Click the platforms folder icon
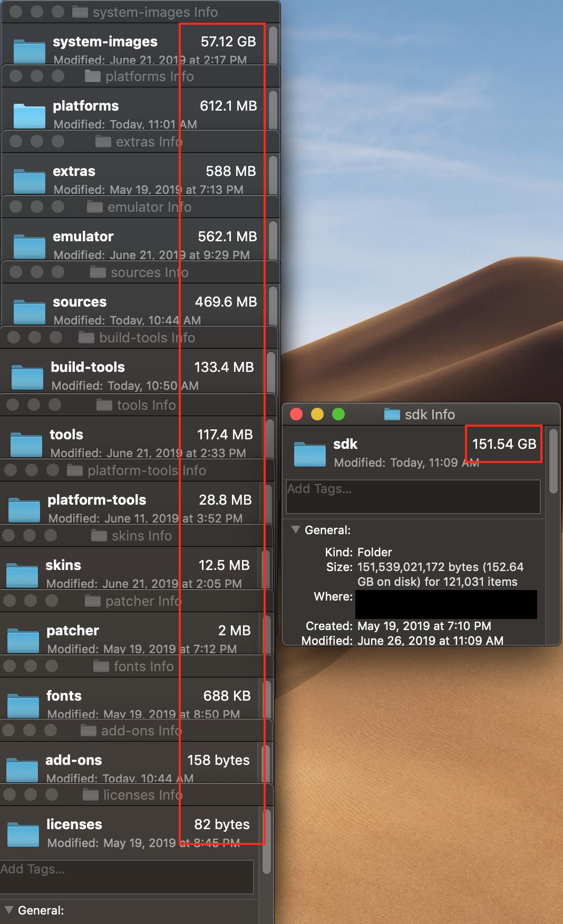This screenshot has height=924, width=563. pos(30,116)
